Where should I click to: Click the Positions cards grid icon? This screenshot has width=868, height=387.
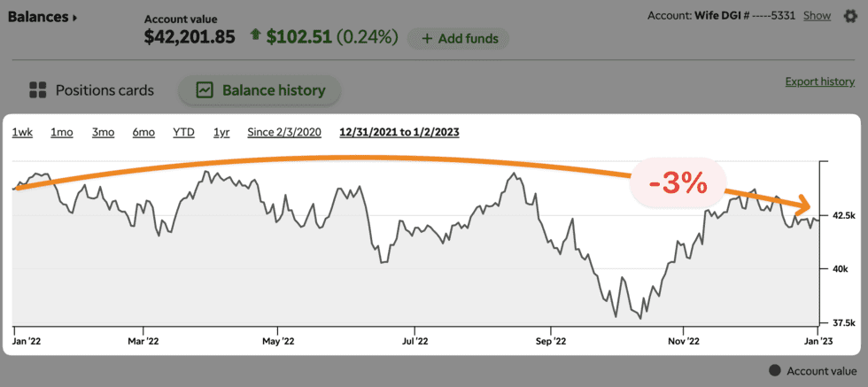click(x=37, y=89)
